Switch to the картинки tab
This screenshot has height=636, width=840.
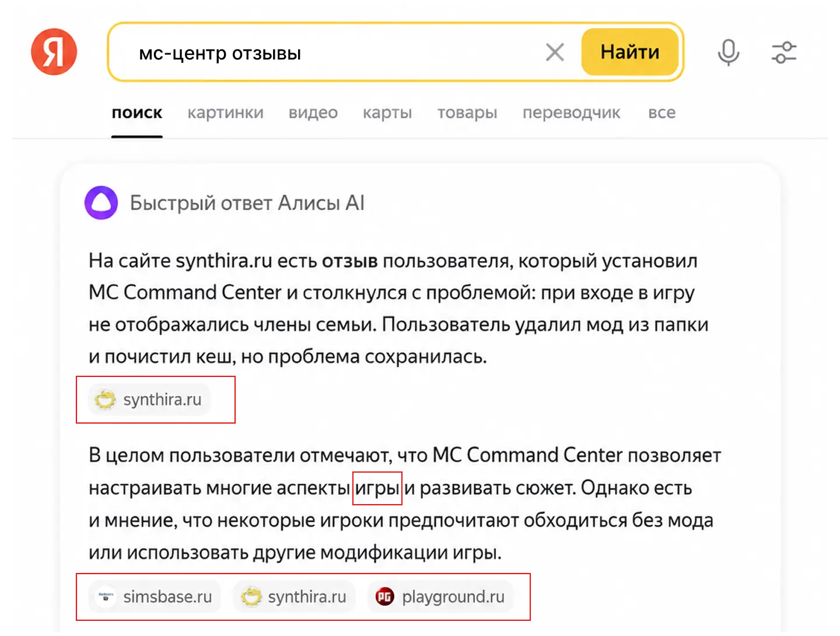click(x=225, y=113)
